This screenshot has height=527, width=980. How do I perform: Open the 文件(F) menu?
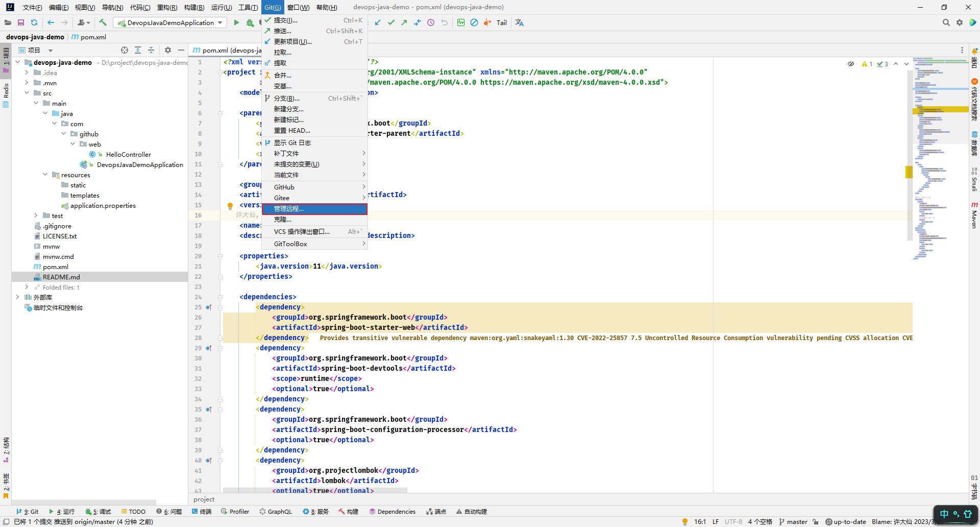pos(33,7)
